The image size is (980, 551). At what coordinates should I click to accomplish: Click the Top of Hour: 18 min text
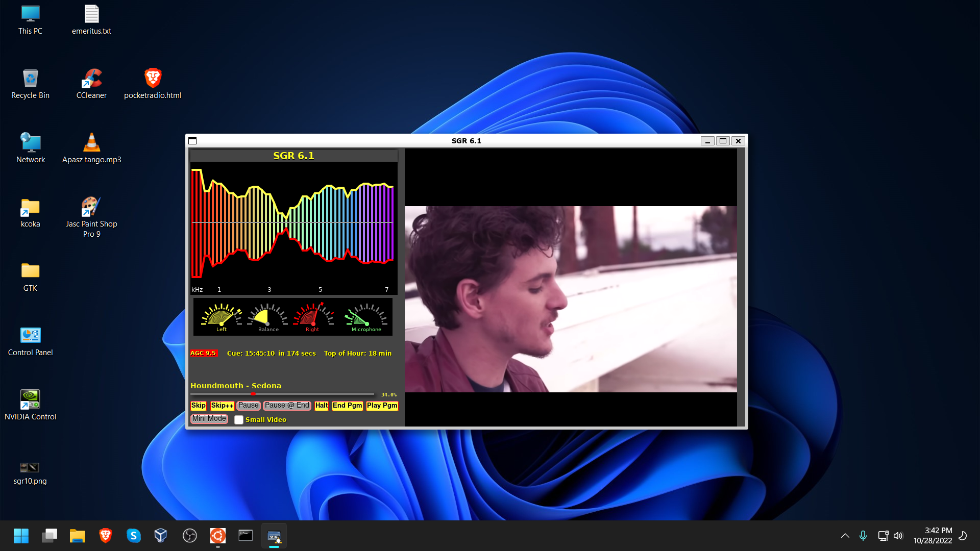tap(358, 353)
